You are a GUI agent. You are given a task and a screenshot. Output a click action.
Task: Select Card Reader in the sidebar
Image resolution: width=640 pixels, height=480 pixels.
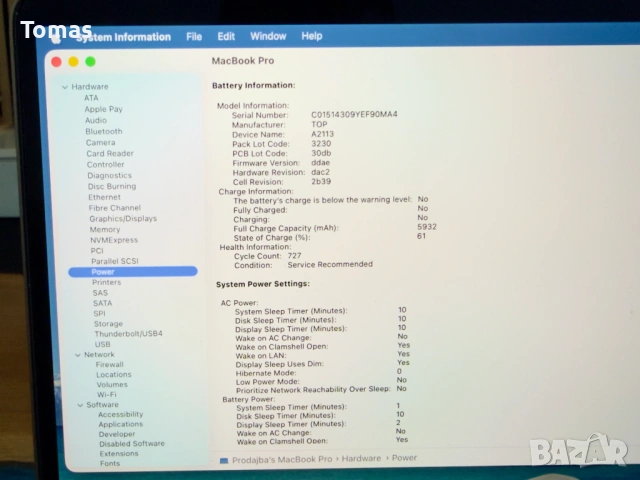(110, 153)
